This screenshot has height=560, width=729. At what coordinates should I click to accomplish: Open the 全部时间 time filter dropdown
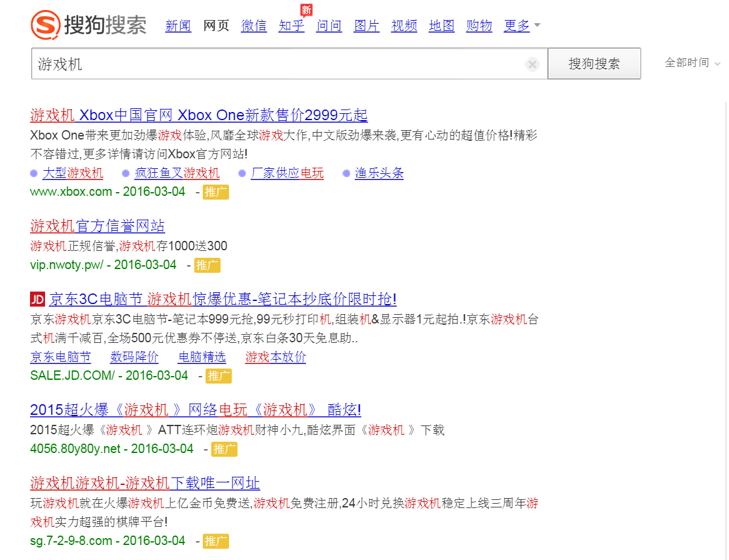coord(692,63)
